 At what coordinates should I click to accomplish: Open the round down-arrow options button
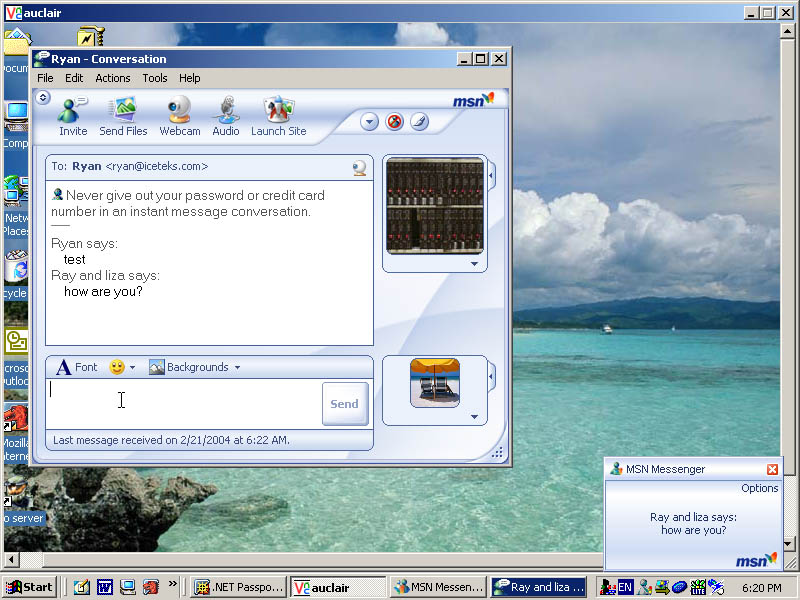click(x=369, y=122)
